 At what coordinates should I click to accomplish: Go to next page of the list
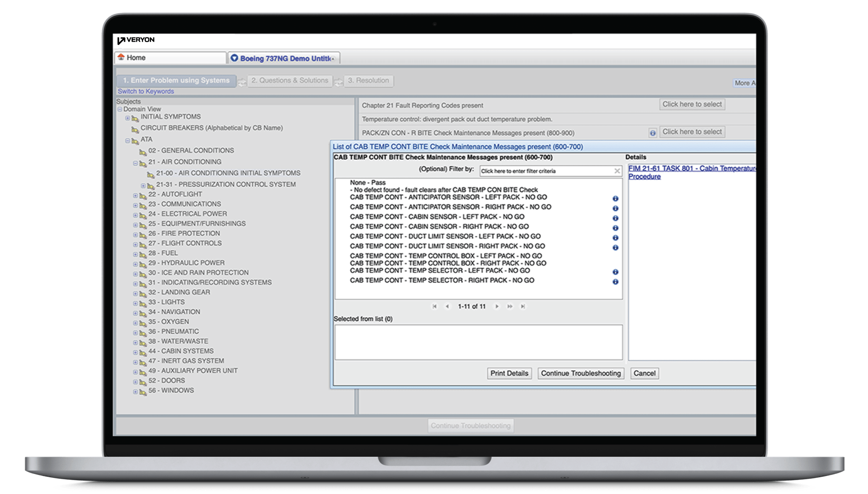497,306
